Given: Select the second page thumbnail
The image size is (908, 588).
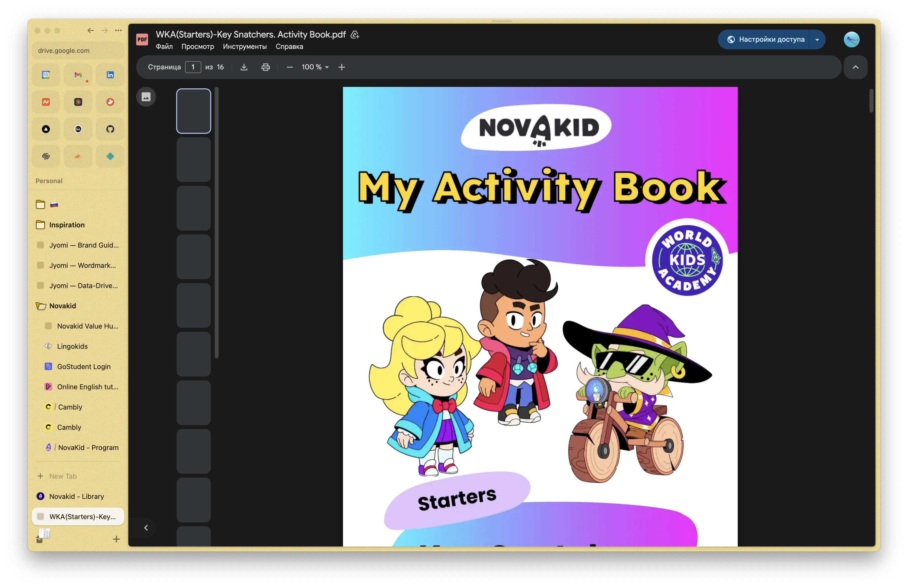Looking at the screenshot, I should click(x=193, y=159).
